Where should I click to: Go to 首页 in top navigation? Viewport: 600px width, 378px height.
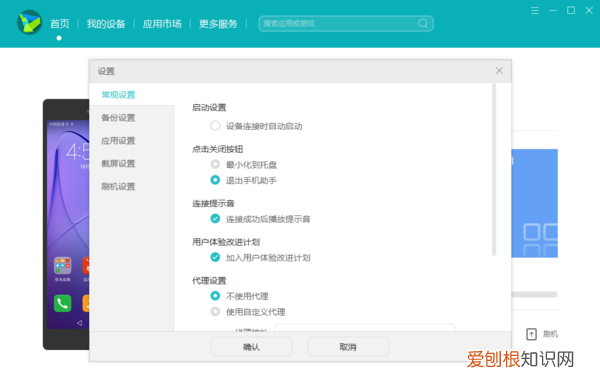[x=60, y=24]
